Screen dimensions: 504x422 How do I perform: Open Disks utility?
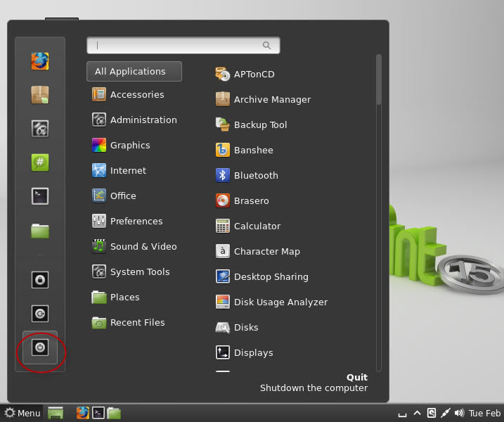tap(237, 328)
